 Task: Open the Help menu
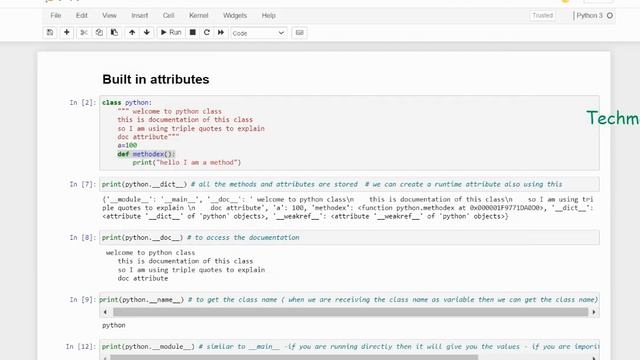[269, 16]
